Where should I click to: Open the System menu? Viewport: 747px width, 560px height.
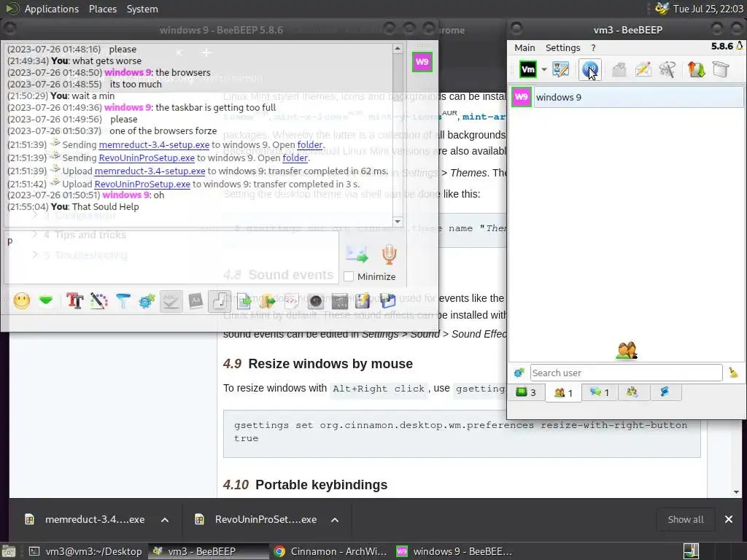click(142, 9)
